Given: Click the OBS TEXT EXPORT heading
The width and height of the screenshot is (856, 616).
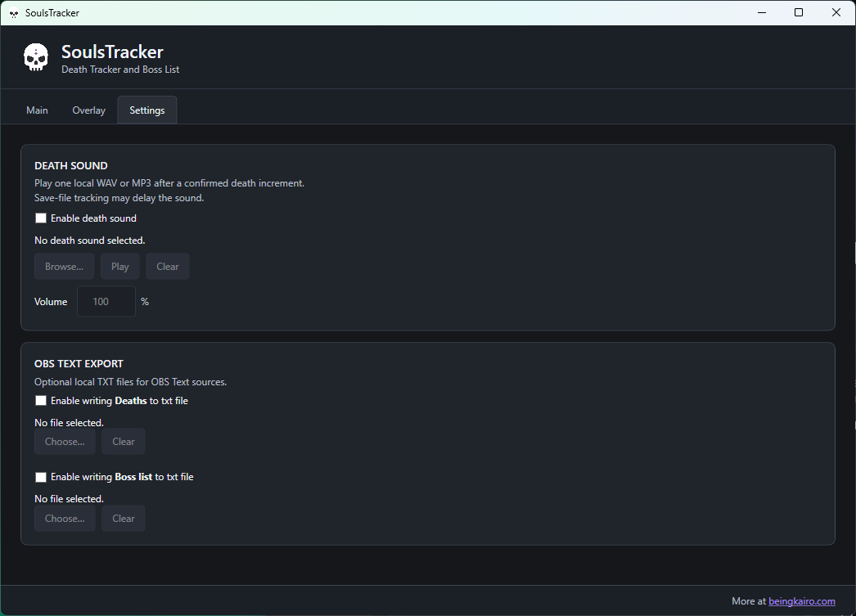Looking at the screenshot, I should pyautogui.click(x=79, y=363).
